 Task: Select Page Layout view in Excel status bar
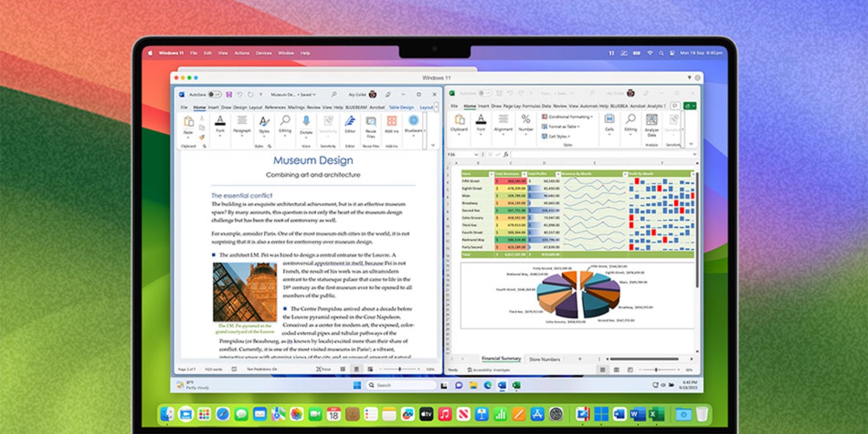[x=616, y=370]
